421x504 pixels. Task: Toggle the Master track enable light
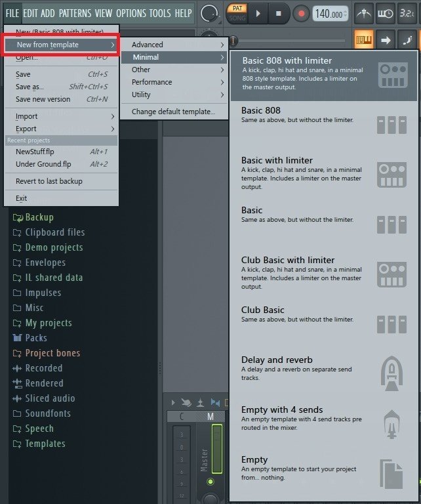(210, 482)
